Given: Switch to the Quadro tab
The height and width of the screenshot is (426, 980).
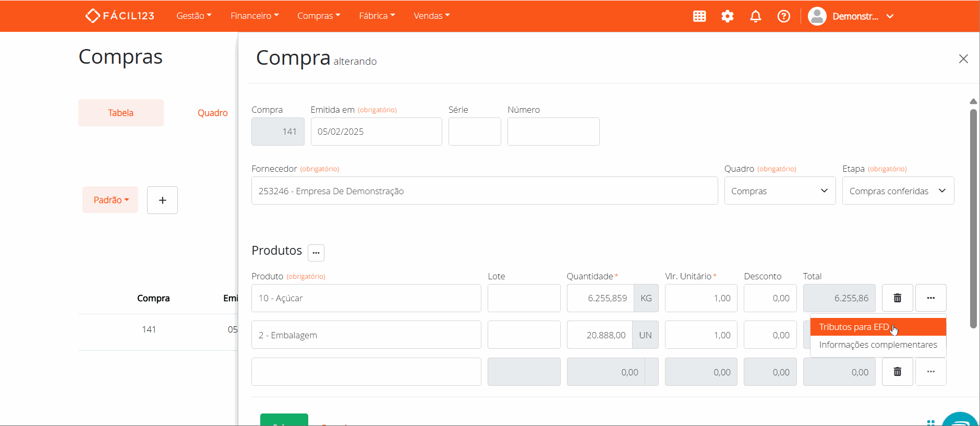Looking at the screenshot, I should click(212, 113).
